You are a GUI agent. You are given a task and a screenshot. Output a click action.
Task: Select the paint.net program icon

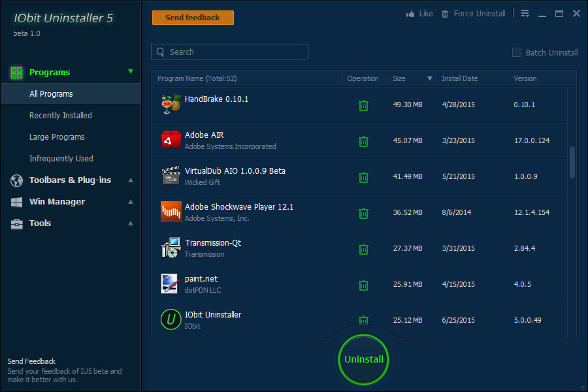coord(169,284)
